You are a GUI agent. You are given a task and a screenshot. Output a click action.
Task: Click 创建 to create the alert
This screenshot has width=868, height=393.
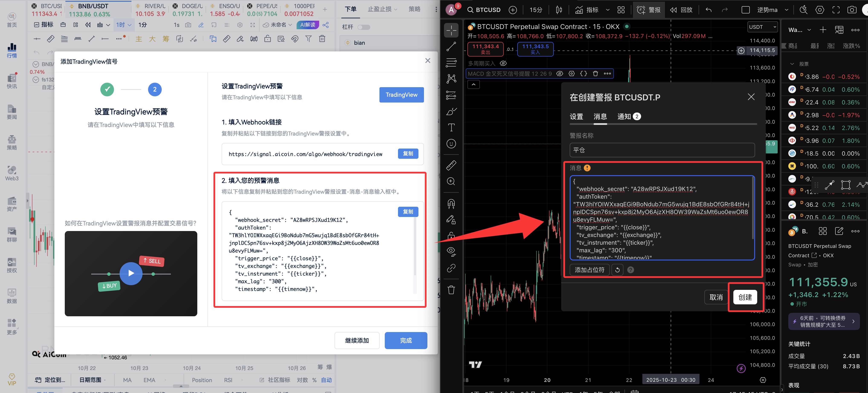745,297
